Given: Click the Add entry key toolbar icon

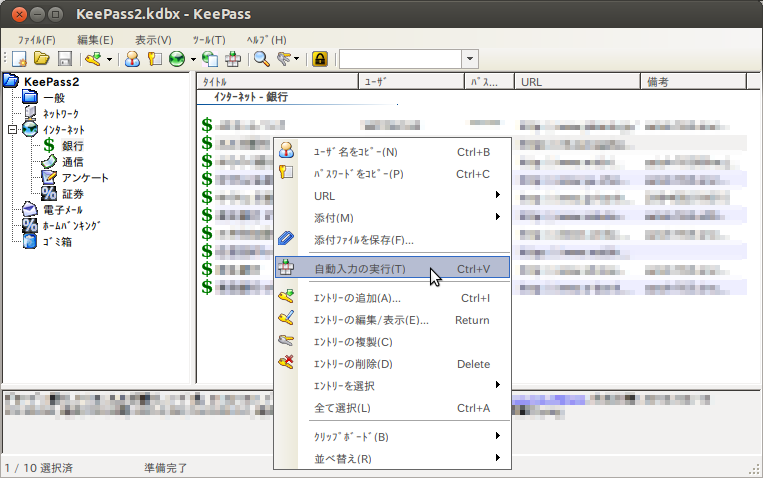Looking at the screenshot, I should 93,59.
